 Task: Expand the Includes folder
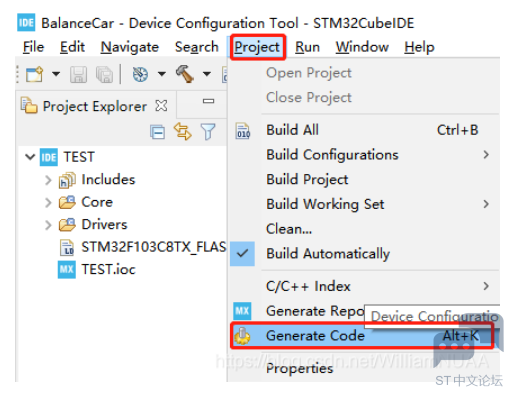(x=48, y=180)
